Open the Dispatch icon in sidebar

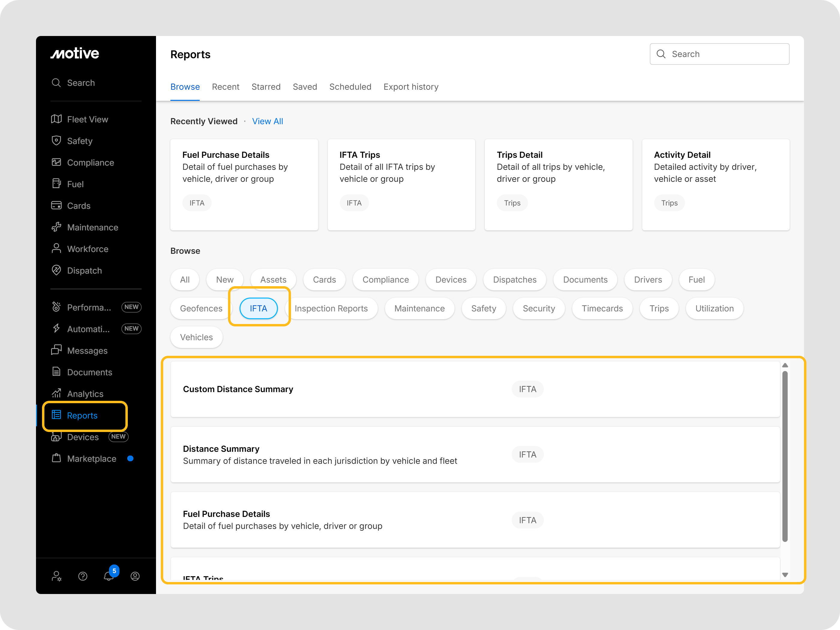[56, 270]
